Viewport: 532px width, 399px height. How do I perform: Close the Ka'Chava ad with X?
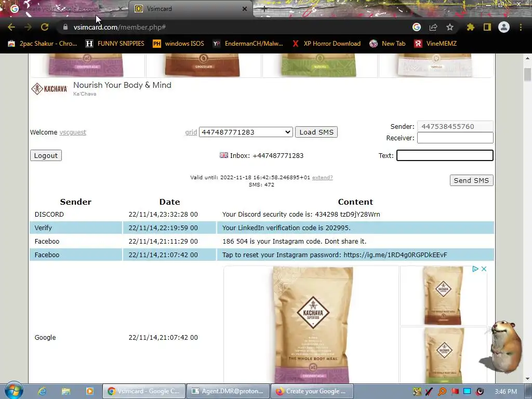[x=484, y=269]
